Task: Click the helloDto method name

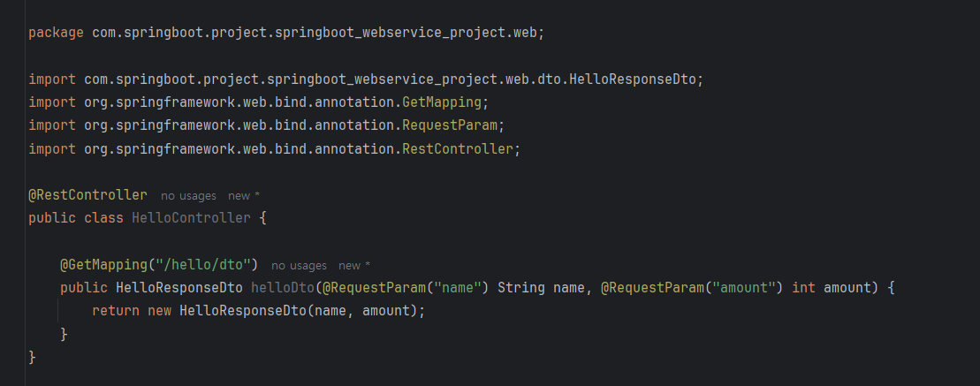Action: coord(283,288)
